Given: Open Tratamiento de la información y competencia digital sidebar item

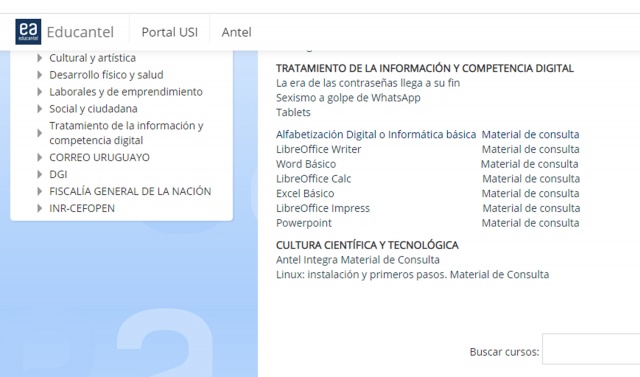Looking at the screenshot, I should (x=126, y=133).
